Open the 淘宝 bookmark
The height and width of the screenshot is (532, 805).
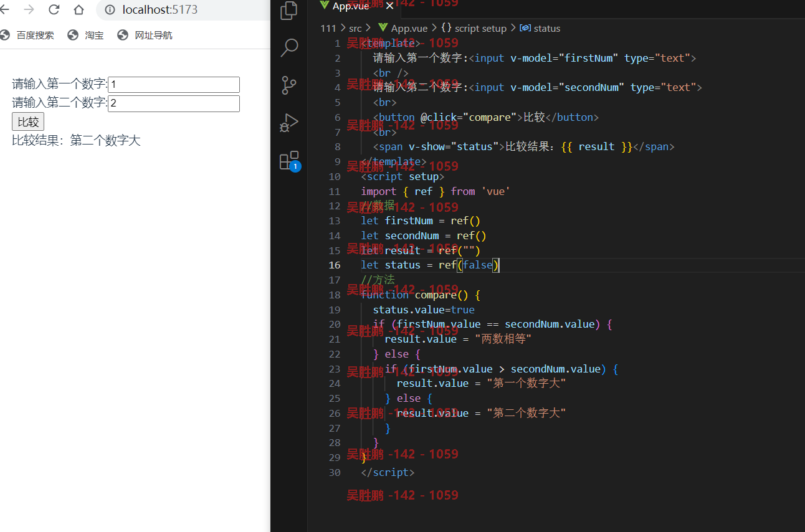[x=86, y=36]
